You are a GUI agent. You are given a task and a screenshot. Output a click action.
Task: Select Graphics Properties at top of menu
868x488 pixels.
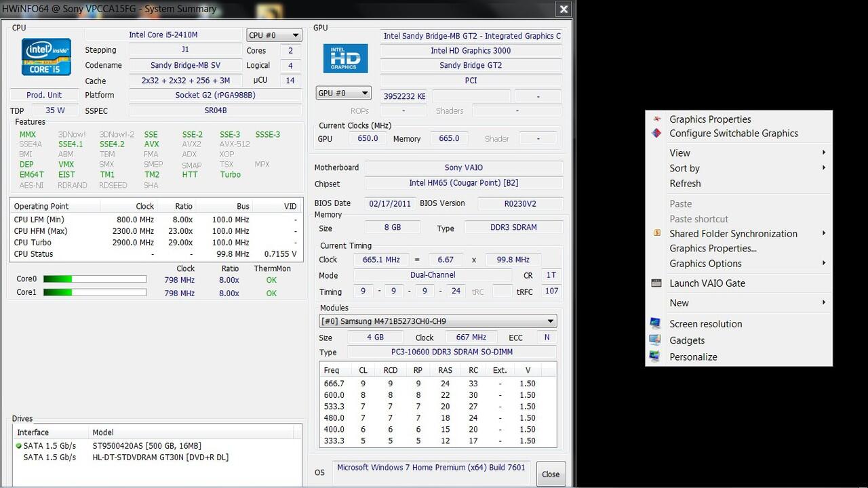(739, 119)
